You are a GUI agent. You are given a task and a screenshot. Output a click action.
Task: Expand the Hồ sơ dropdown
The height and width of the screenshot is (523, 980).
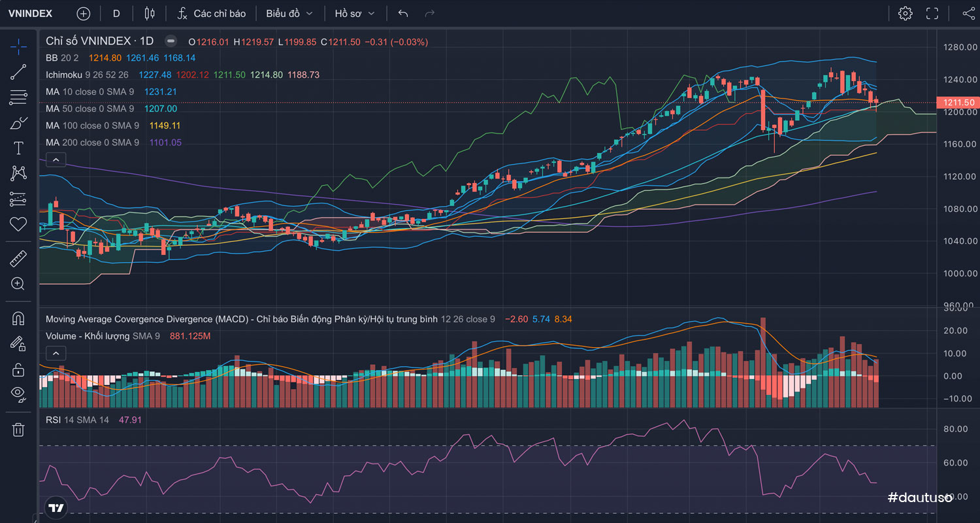tap(354, 13)
